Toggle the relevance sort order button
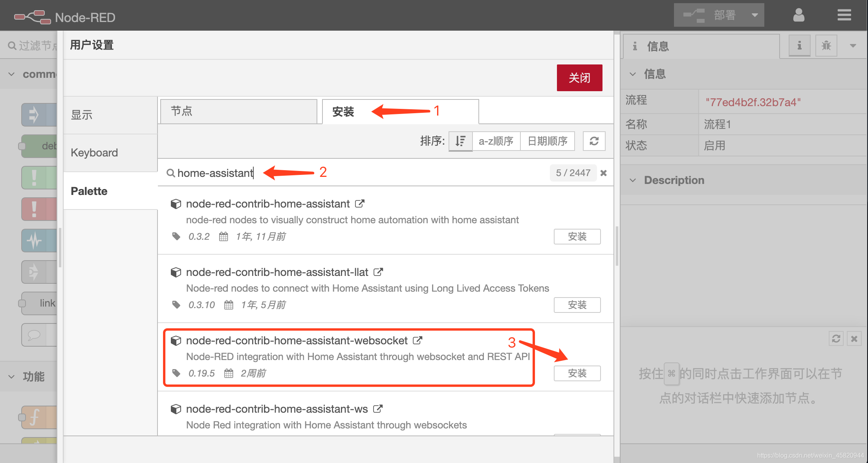The height and width of the screenshot is (463, 868). click(x=460, y=141)
